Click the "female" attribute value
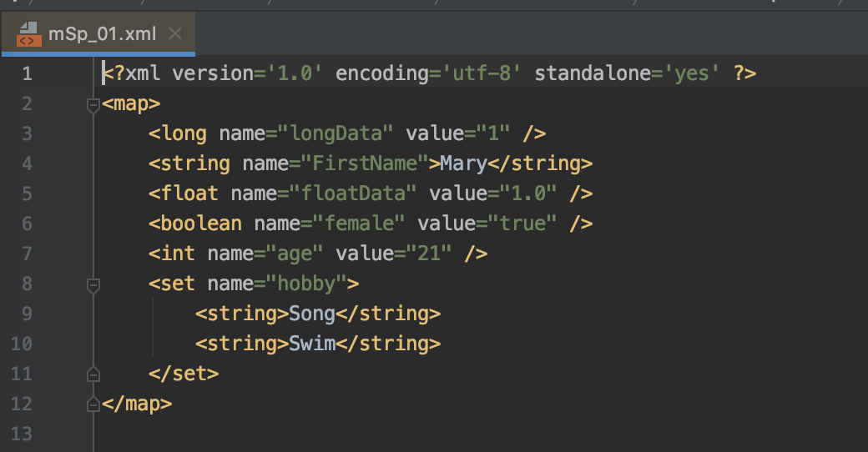 pos(359,223)
